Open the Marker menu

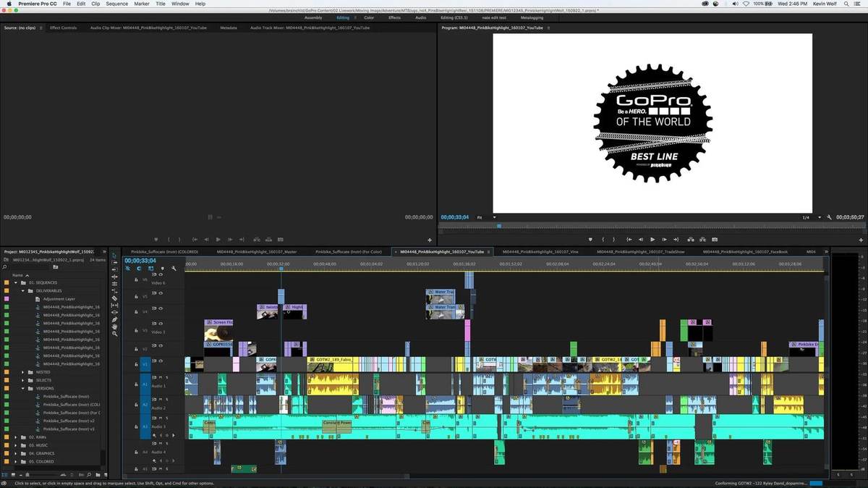[x=141, y=4]
